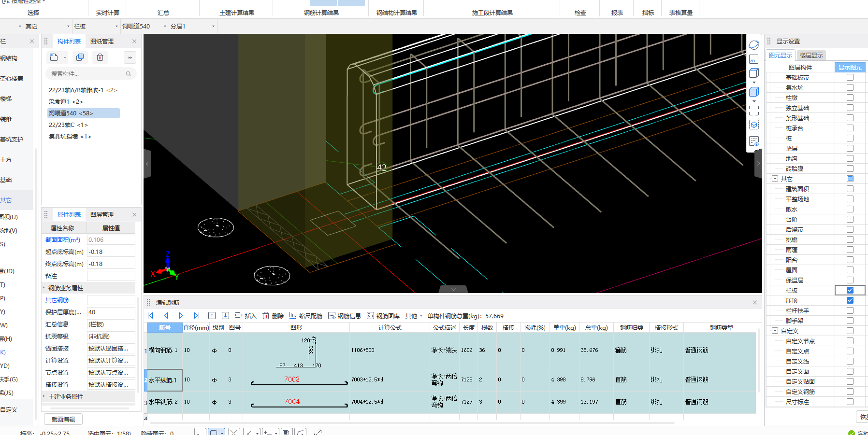Close the 编辑钢筋 panel
This screenshot has width=868, height=435.
755,302
